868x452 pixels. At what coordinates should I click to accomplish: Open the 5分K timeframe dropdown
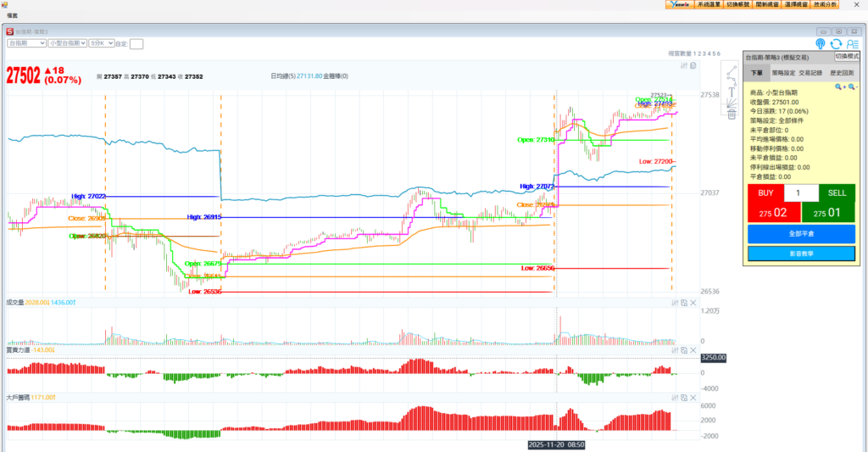[x=102, y=42]
